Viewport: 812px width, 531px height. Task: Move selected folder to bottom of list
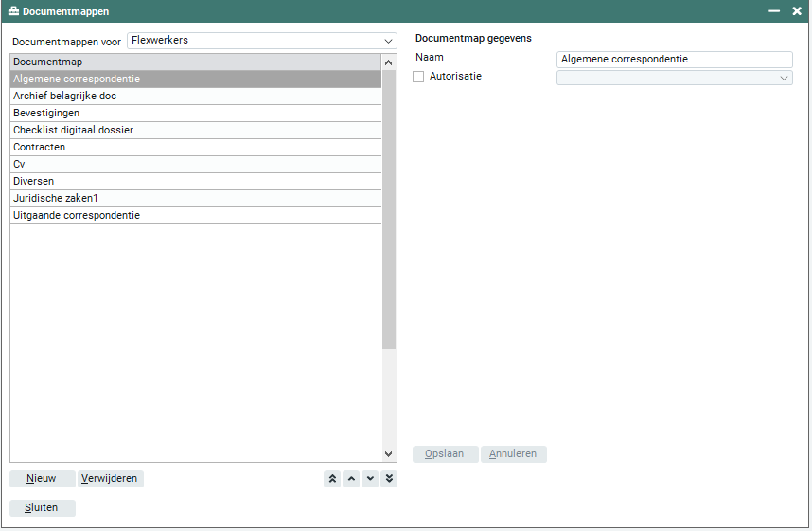(x=389, y=479)
